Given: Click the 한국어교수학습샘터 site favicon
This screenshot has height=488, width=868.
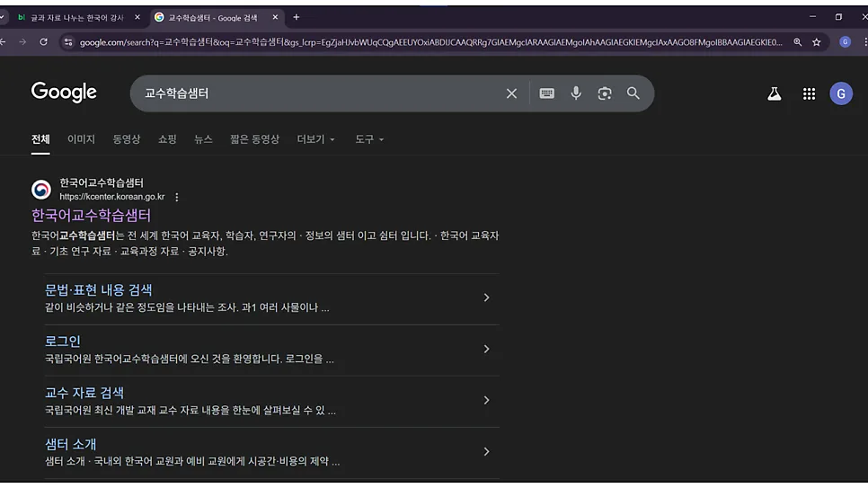Looking at the screenshot, I should (x=41, y=190).
